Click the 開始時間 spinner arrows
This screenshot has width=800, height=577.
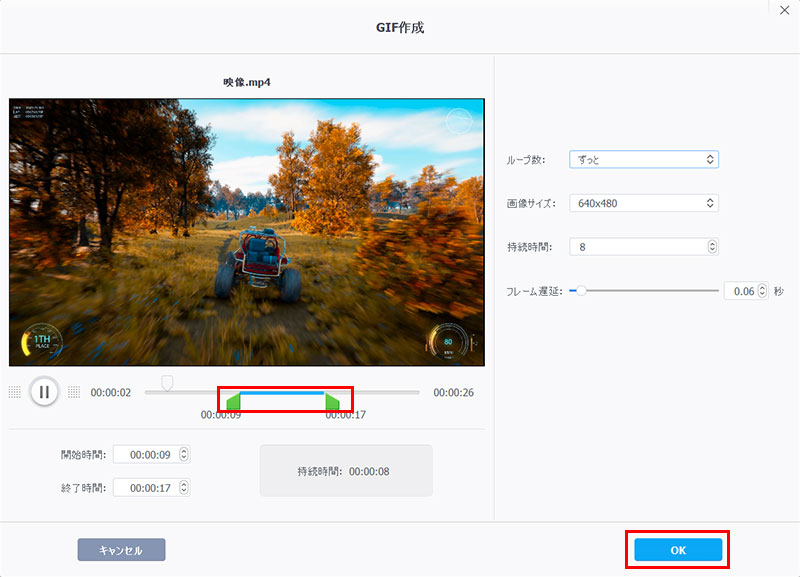point(184,455)
